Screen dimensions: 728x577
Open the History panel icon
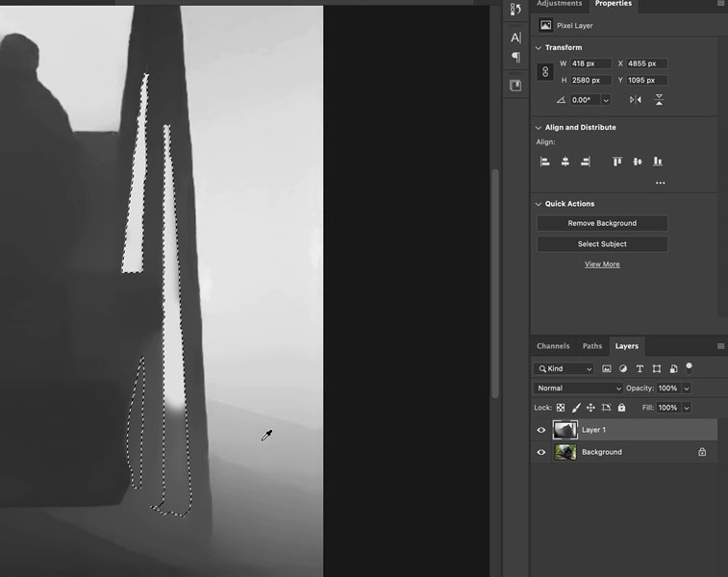click(x=515, y=9)
